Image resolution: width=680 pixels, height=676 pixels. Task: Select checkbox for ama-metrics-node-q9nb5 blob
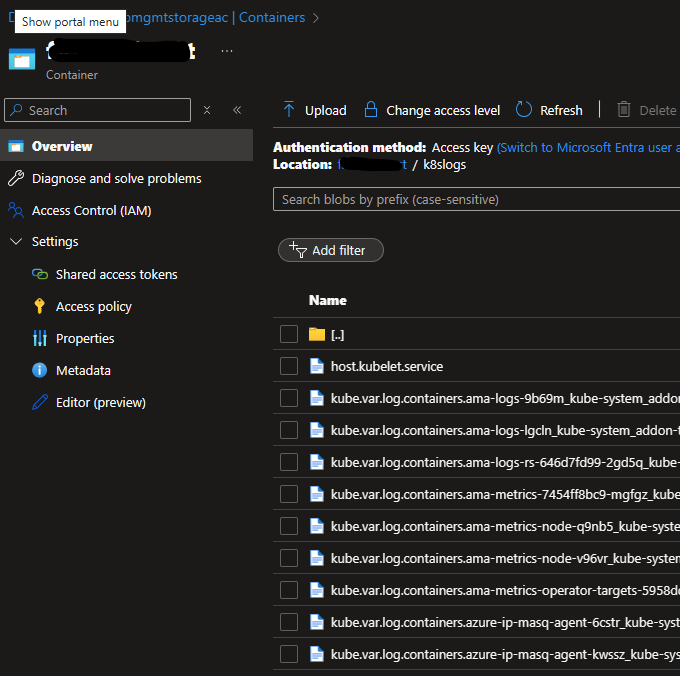289,526
